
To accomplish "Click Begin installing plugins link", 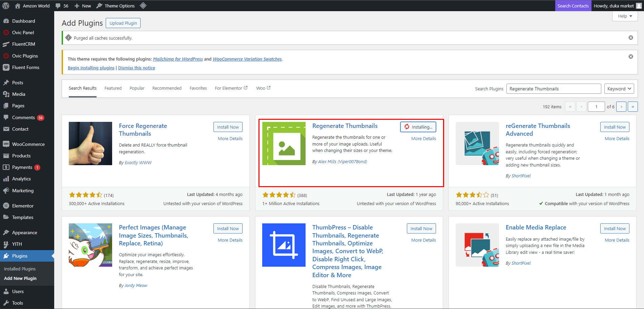I will pos(91,68).
